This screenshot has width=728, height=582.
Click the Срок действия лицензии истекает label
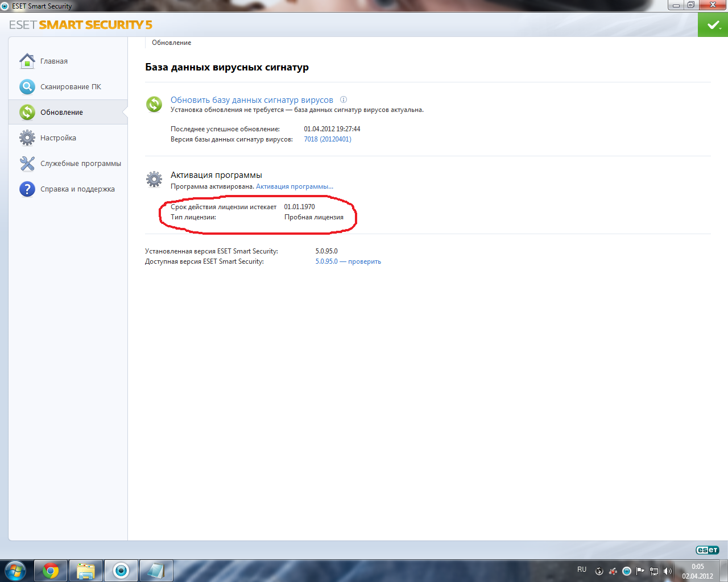[224, 207]
